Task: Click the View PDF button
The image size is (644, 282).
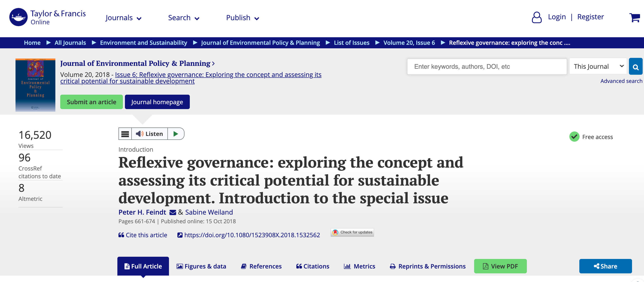Action: point(500,266)
